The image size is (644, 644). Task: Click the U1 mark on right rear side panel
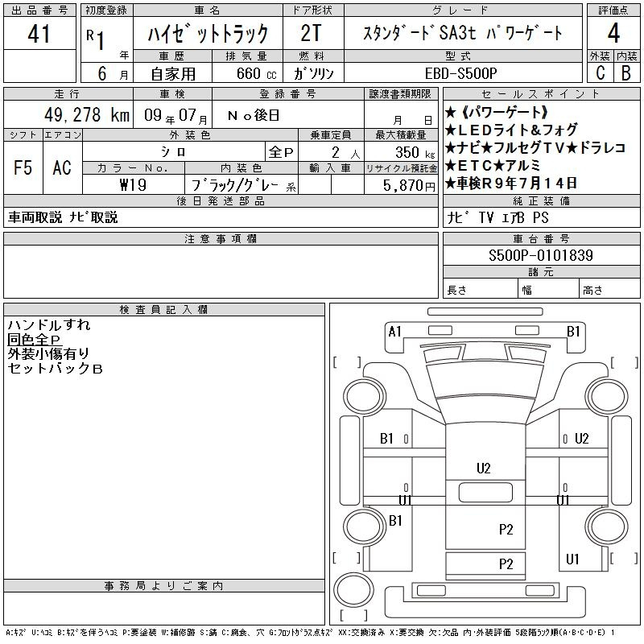pyautogui.click(x=572, y=559)
